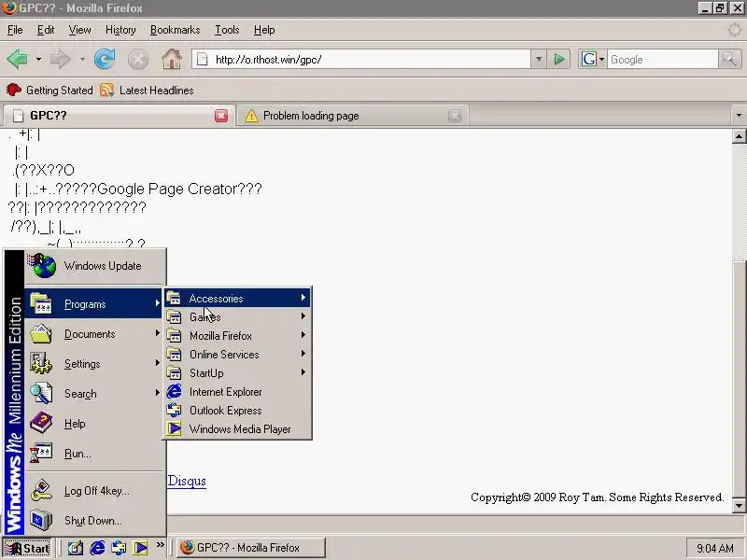The height and width of the screenshot is (560, 747).
Task: Select Programs in the Start menu
Action: point(94,304)
